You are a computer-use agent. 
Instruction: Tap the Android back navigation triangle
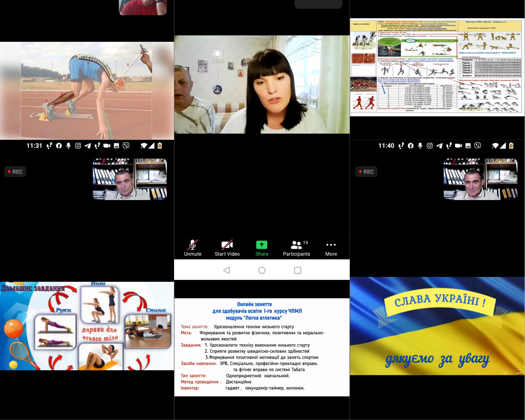[227, 270]
